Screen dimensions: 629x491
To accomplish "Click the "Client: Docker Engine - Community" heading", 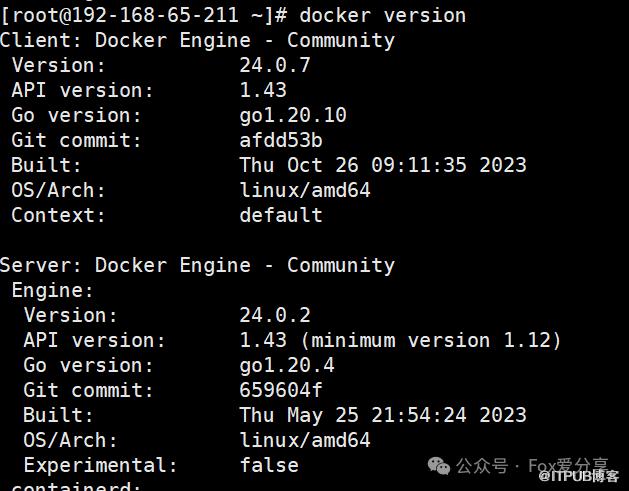I will click(197, 40).
